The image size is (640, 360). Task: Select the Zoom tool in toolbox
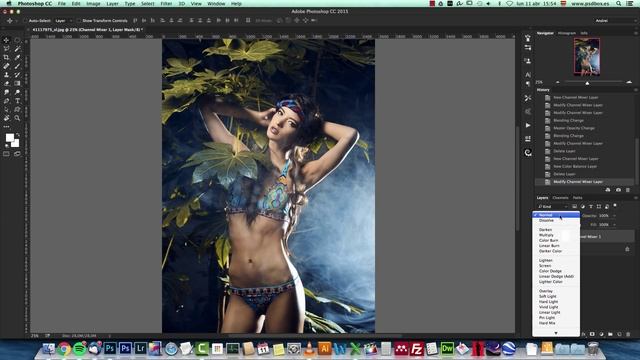click(x=17, y=118)
